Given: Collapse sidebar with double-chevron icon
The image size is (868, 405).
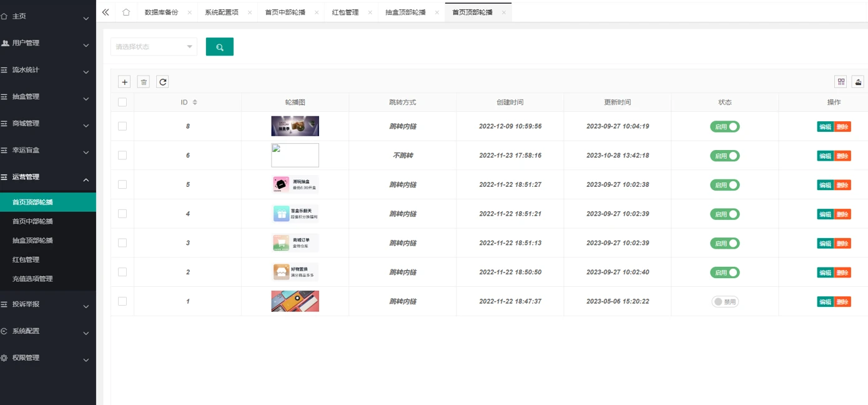Looking at the screenshot, I should coord(106,12).
